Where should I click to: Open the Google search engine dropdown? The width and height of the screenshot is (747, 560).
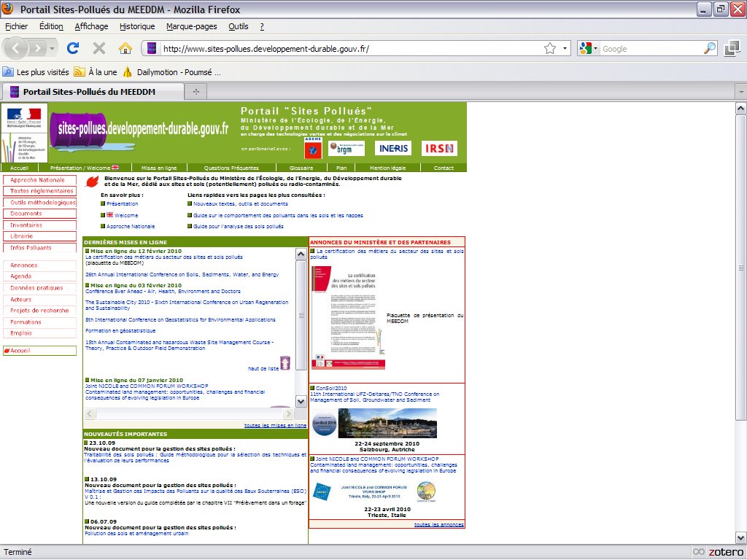(x=588, y=49)
